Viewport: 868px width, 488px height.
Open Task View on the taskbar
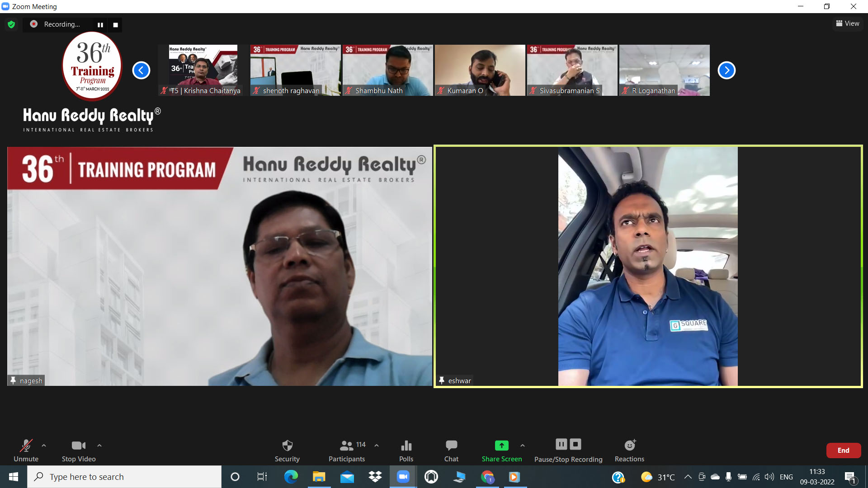(262, 477)
